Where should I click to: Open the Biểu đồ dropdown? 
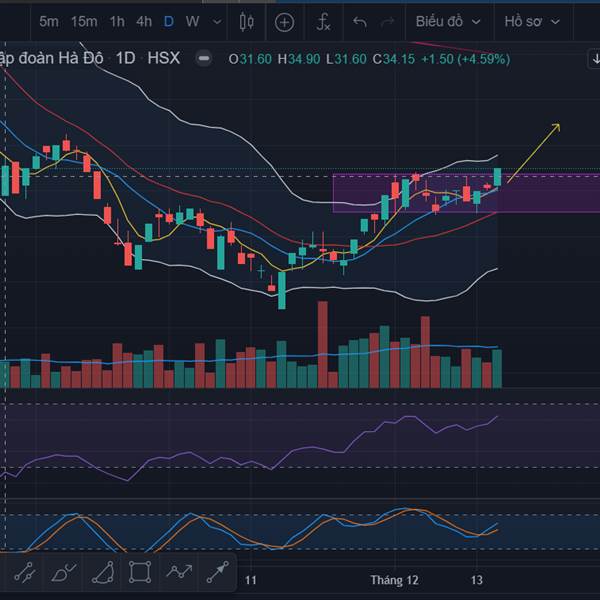(448, 22)
